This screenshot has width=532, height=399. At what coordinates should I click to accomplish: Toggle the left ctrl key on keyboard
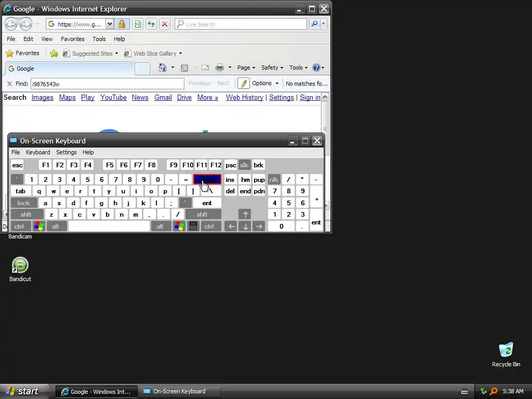20,227
